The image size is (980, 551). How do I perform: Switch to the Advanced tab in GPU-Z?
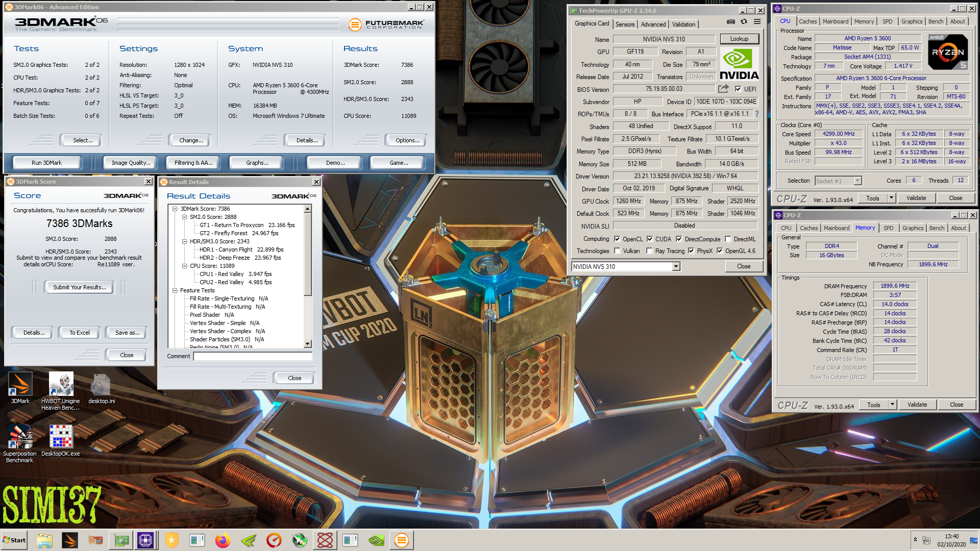point(653,24)
